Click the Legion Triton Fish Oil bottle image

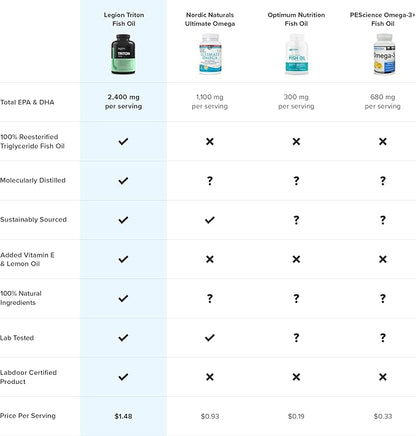coord(123,54)
